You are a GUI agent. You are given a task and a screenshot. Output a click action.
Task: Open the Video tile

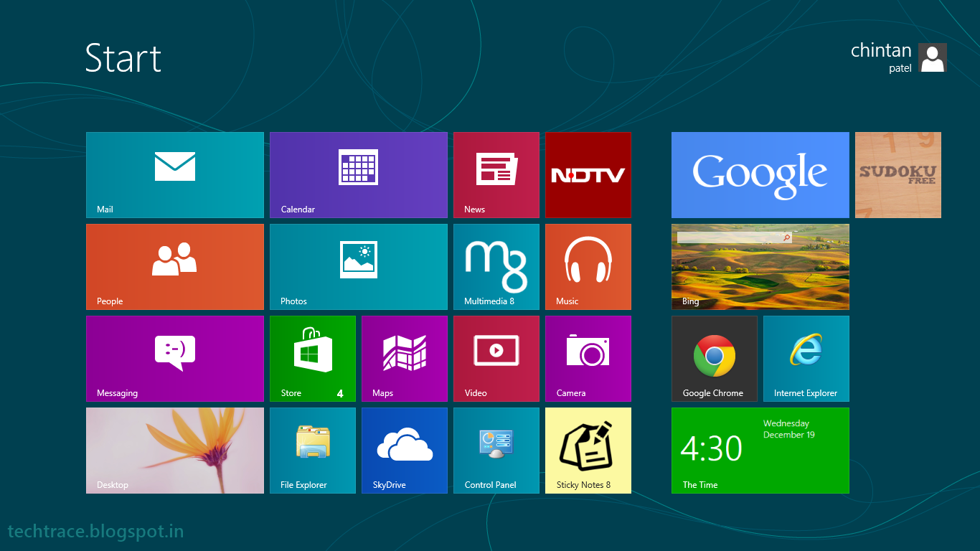(496, 359)
